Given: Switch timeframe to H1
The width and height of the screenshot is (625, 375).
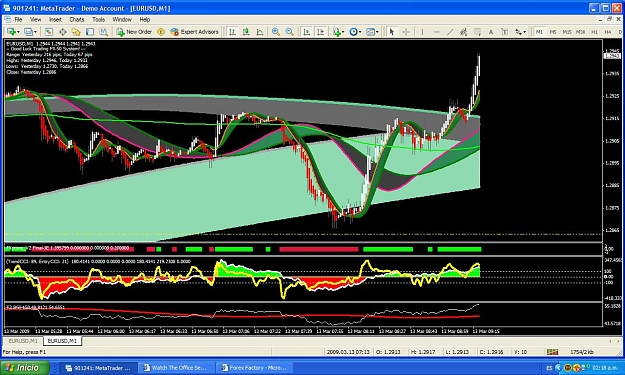Looking at the screenshot, I should (x=594, y=32).
